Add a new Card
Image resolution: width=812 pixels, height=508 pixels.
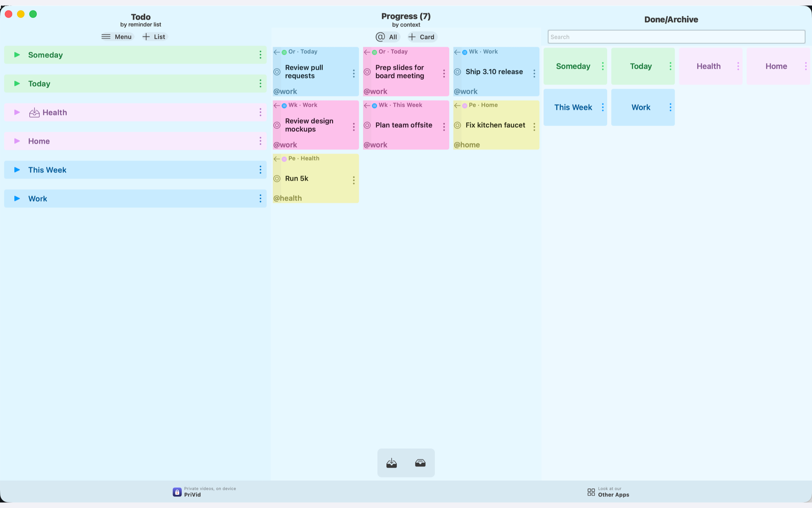click(422, 37)
